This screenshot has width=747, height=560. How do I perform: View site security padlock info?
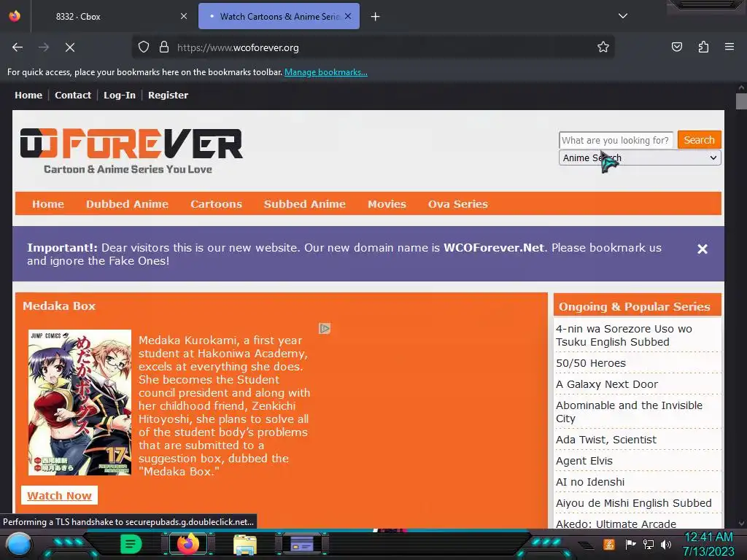coord(164,47)
